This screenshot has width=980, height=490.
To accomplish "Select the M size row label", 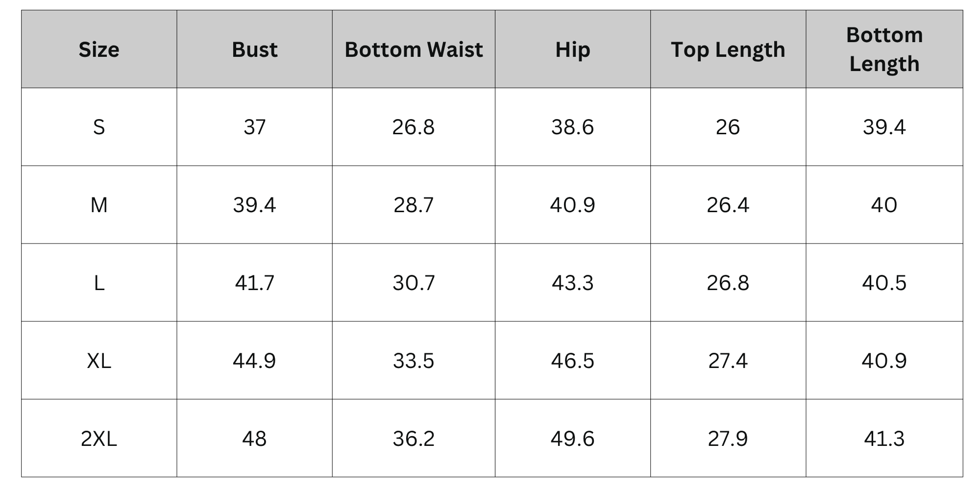I will 99,205.
